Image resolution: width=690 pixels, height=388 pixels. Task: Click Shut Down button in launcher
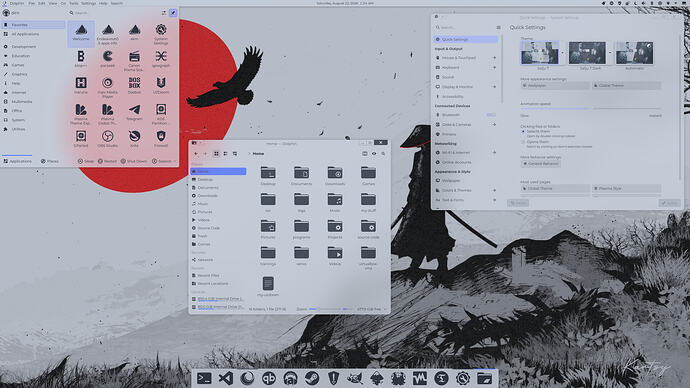coord(134,161)
